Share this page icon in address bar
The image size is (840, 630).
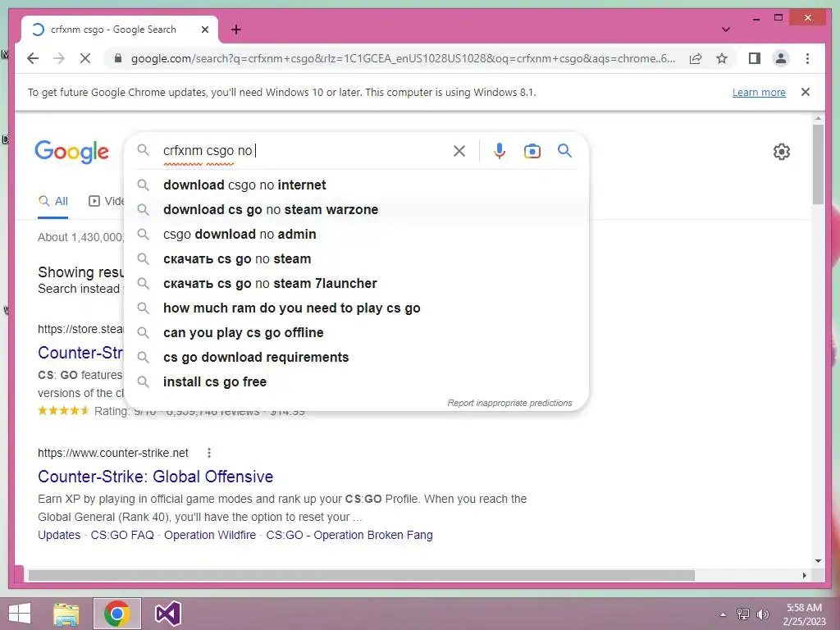pos(696,58)
